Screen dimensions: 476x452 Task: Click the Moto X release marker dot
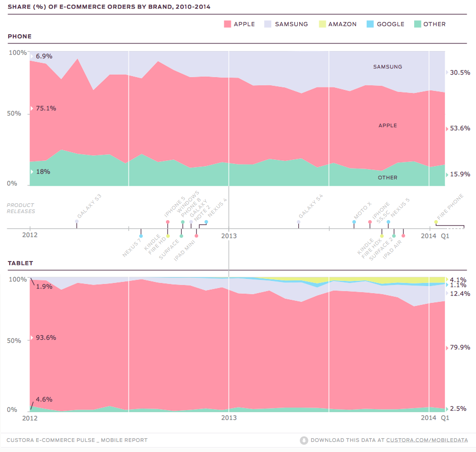(354, 222)
